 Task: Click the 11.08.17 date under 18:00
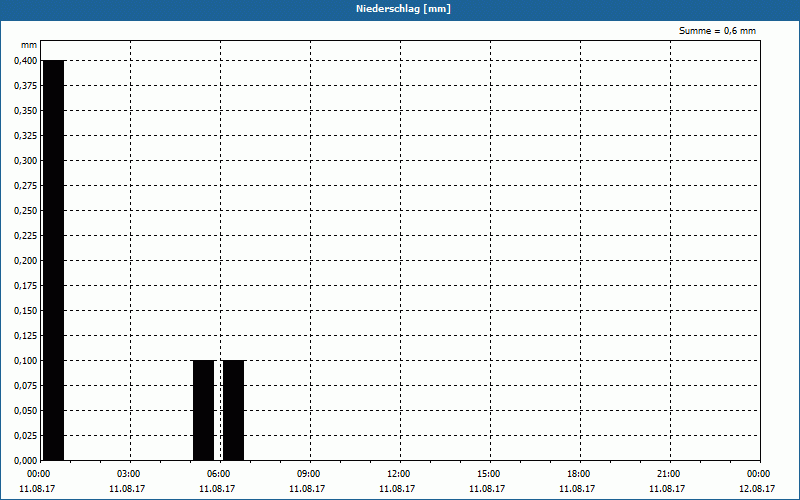click(577, 489)
